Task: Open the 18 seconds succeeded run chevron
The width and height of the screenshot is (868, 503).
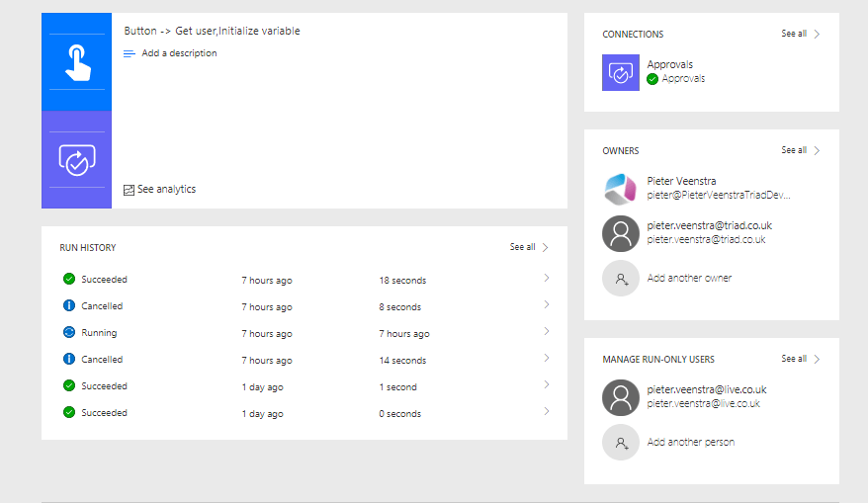Action: (547, 278)
